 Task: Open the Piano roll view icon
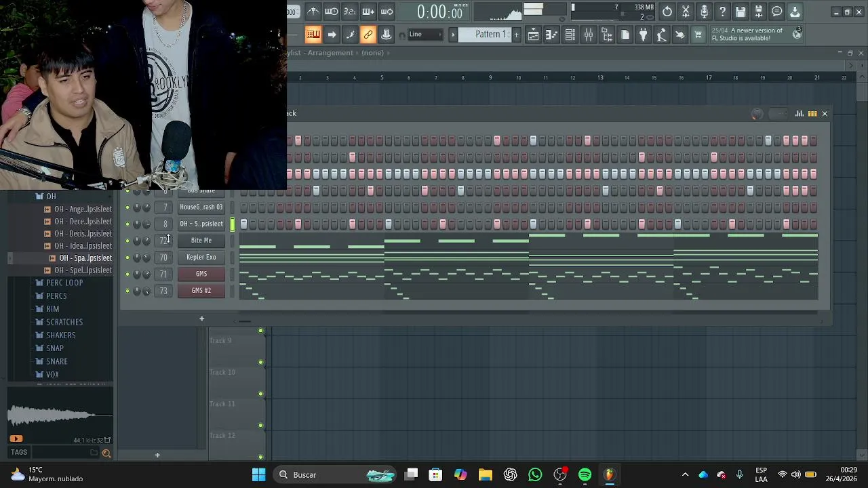552,35
